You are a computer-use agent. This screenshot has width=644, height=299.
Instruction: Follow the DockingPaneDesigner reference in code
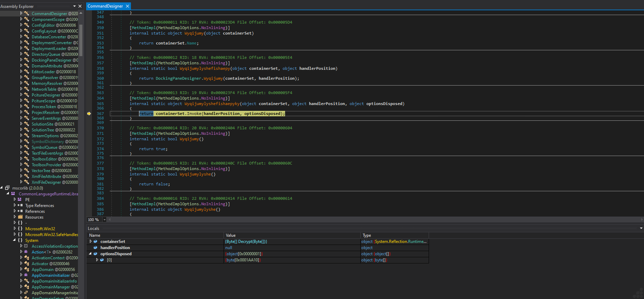coord(178,78)
